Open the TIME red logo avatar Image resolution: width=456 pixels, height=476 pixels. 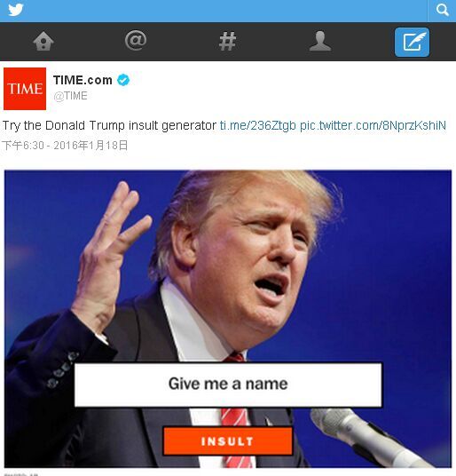click(25, 89)
